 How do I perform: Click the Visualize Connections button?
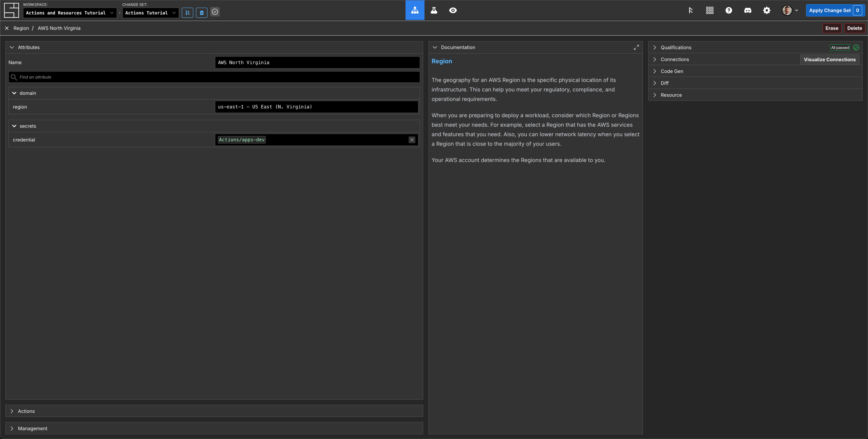pyautogui.click(x=830, y=59)
